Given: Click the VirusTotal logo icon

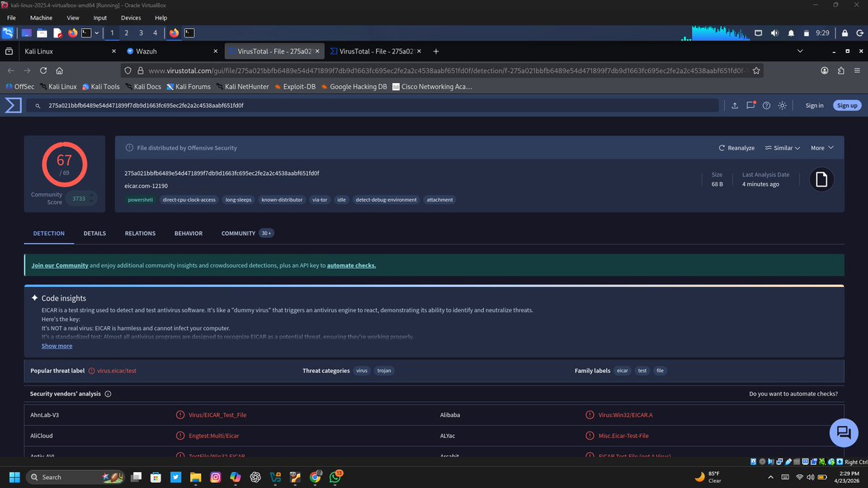Looking at the screenshot, I should (13, 106).
